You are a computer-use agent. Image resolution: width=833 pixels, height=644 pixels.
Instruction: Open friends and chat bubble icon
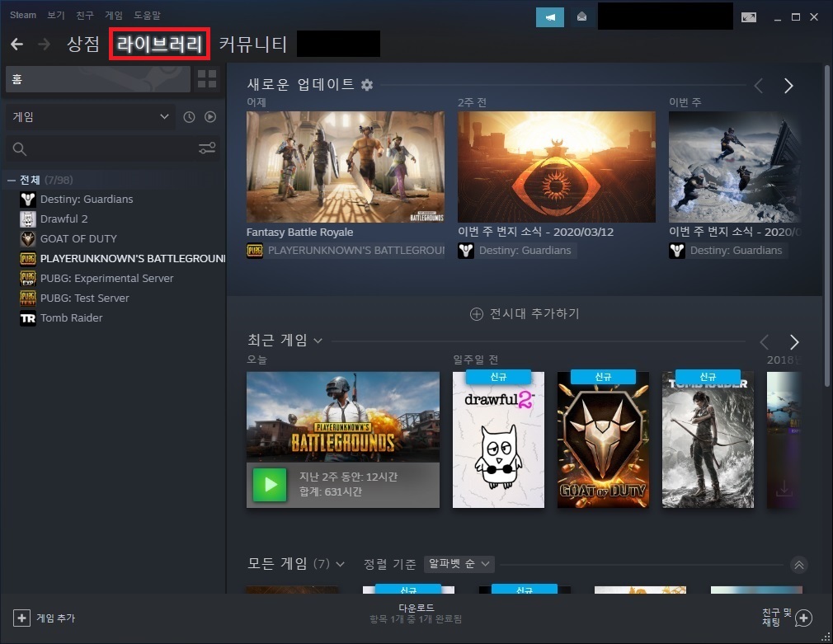click(x=803, y=618)
